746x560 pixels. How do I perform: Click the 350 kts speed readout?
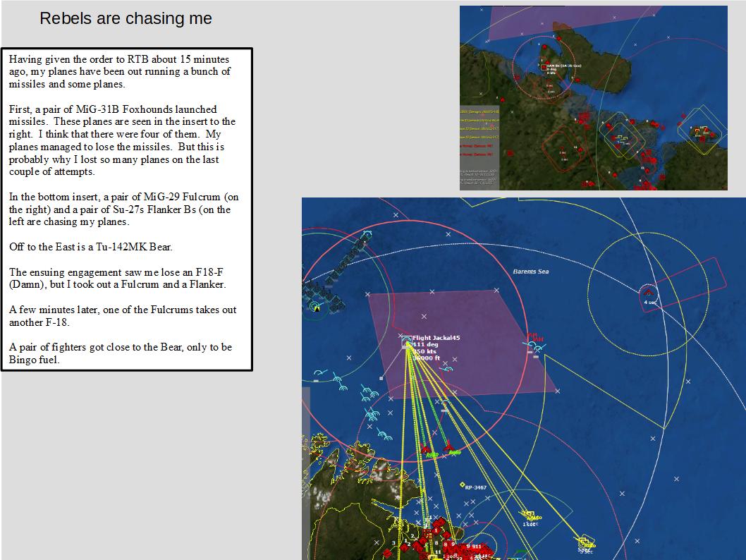424,351
